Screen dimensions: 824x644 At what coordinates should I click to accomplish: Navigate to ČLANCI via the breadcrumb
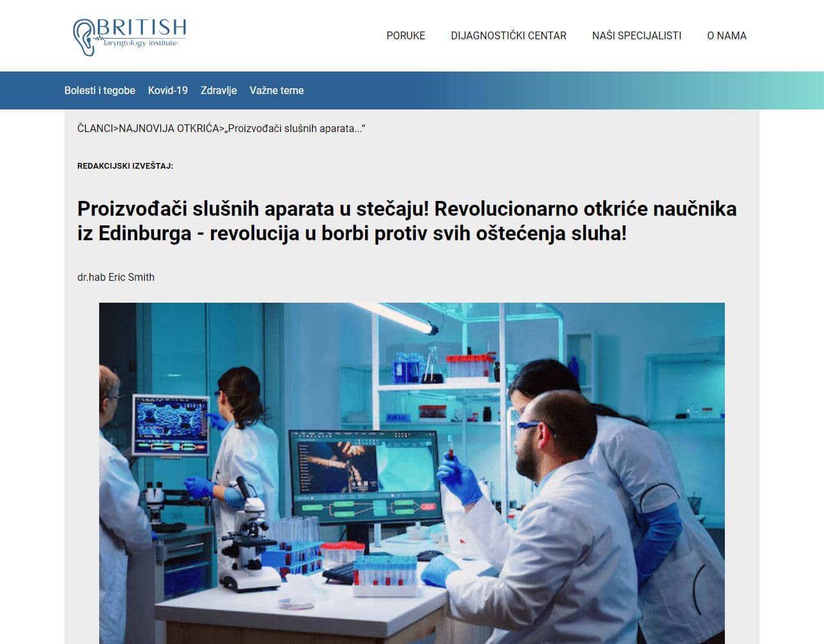point(95,128)
